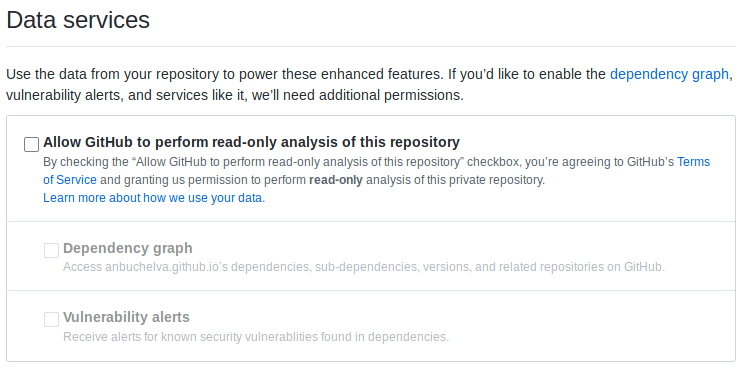Click the bold 'read-only' word in description
This screenshot has height=371, width=746.
(x=335, y=180)
